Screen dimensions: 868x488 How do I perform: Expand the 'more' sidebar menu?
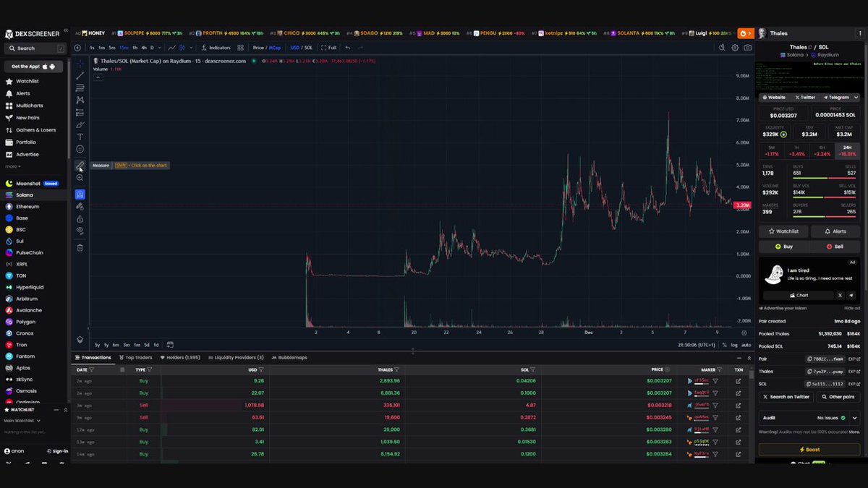(12, 166)
